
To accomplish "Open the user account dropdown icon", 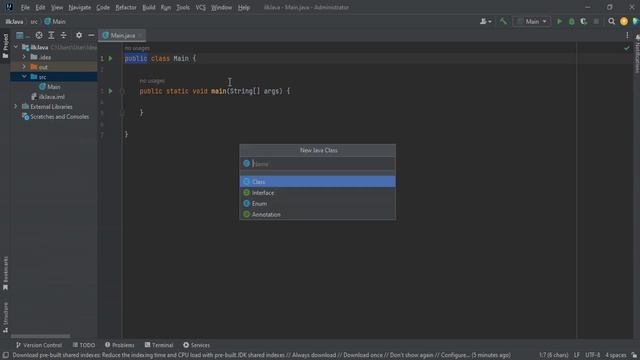I will [485, 21].
